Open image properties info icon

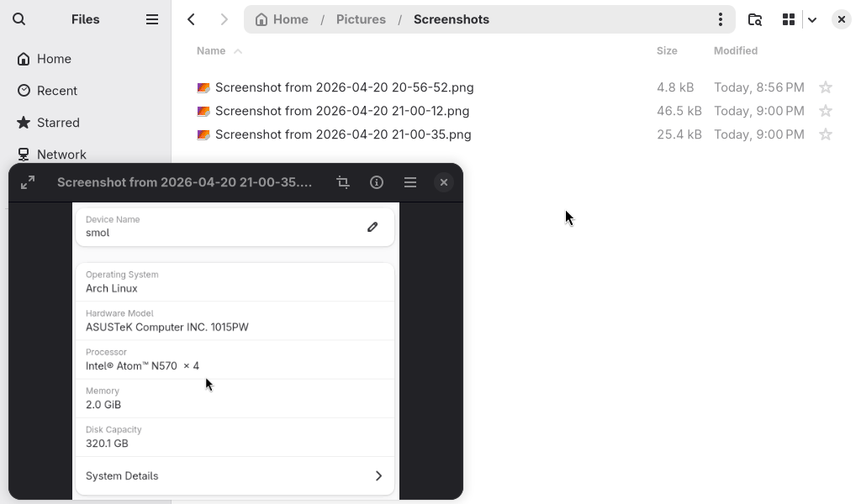(x=377, y=182)
